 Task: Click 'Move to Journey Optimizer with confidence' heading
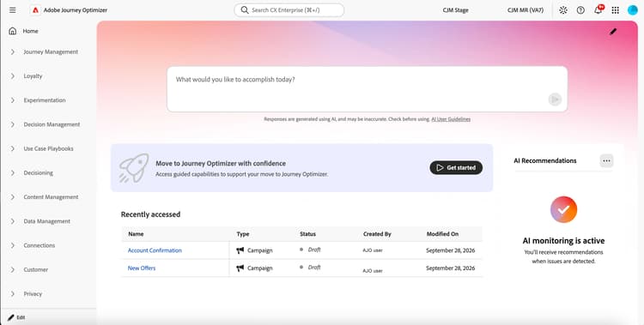coord(221,163)
